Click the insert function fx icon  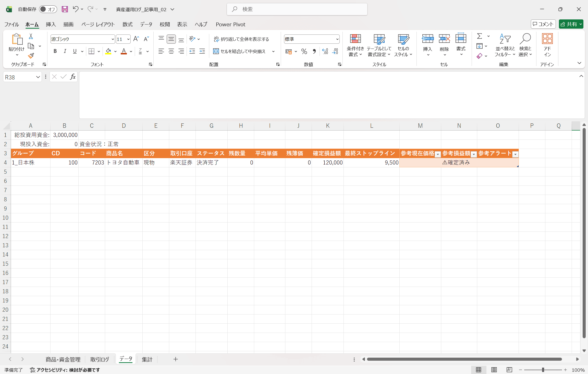(73, 77)
